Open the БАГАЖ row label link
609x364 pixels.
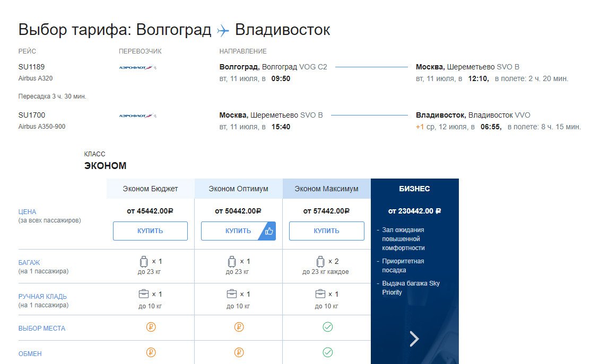[x=29, y=262]
